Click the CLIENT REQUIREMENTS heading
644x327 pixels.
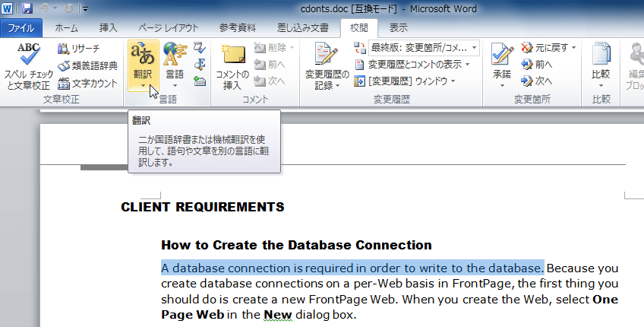[x=203, y=207]
